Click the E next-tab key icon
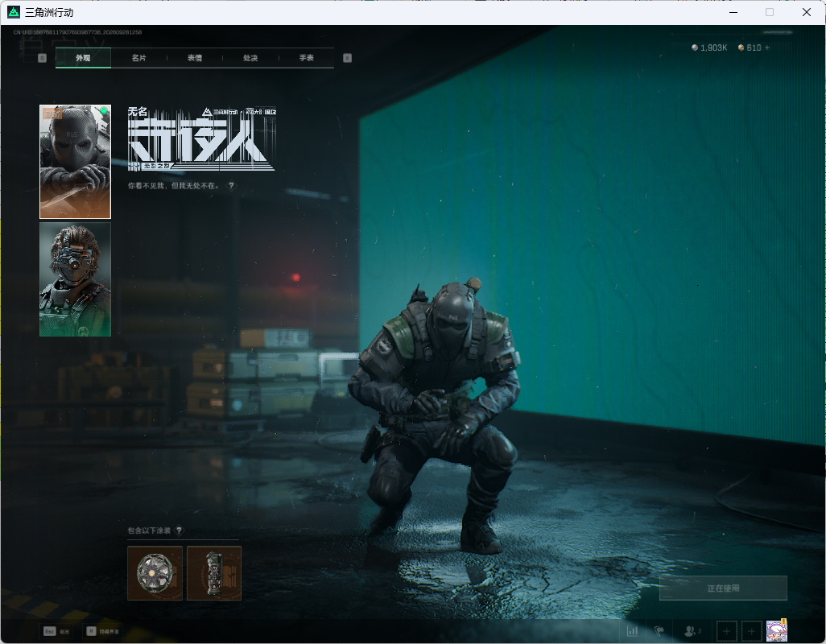The image size is (826, 644). point(347,58)
